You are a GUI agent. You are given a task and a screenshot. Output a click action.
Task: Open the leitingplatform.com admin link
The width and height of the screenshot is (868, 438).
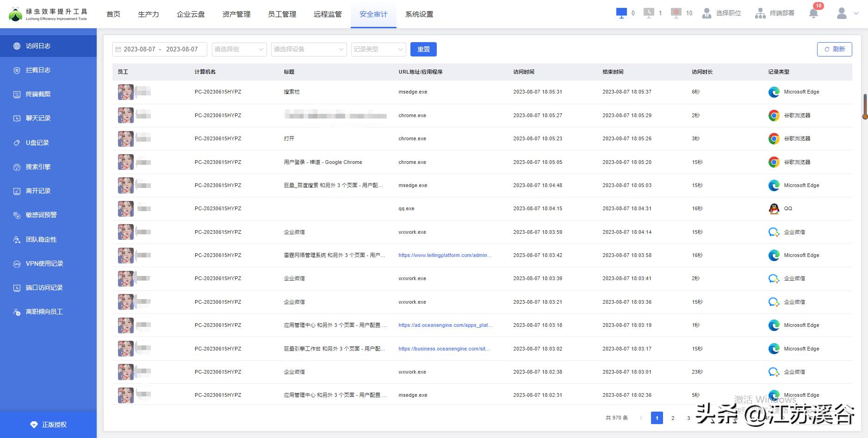(x=445, y=255)
